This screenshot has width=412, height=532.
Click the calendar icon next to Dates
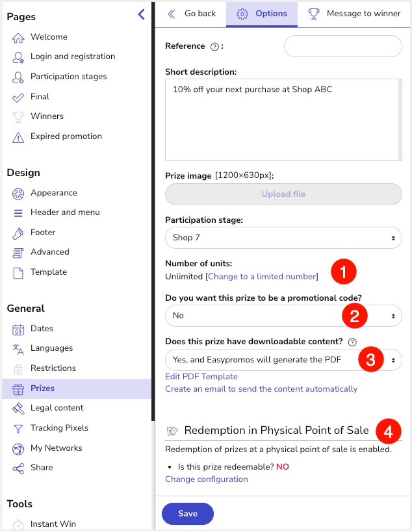pyautogui.click(x=18, y=329)
